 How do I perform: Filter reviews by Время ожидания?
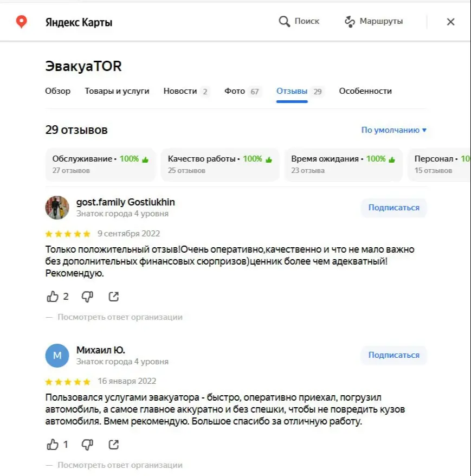pyautogui.click(x=343, y=164)
